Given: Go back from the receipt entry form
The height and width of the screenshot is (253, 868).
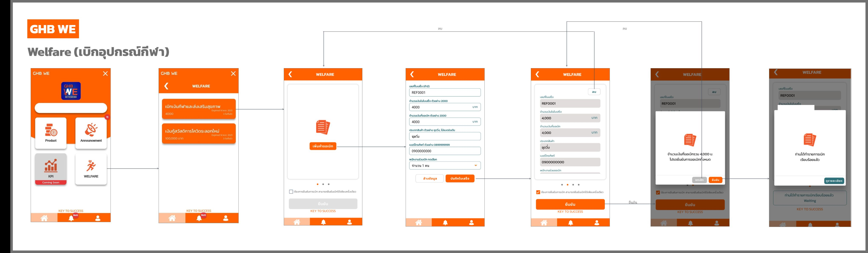Looking at the screenshot, I should 412,74.
